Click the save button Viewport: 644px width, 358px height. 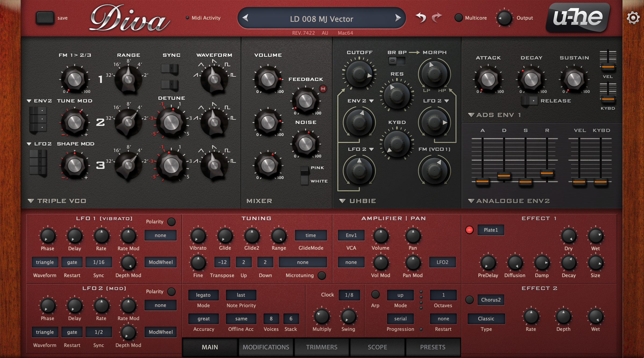tap(45, 18)
